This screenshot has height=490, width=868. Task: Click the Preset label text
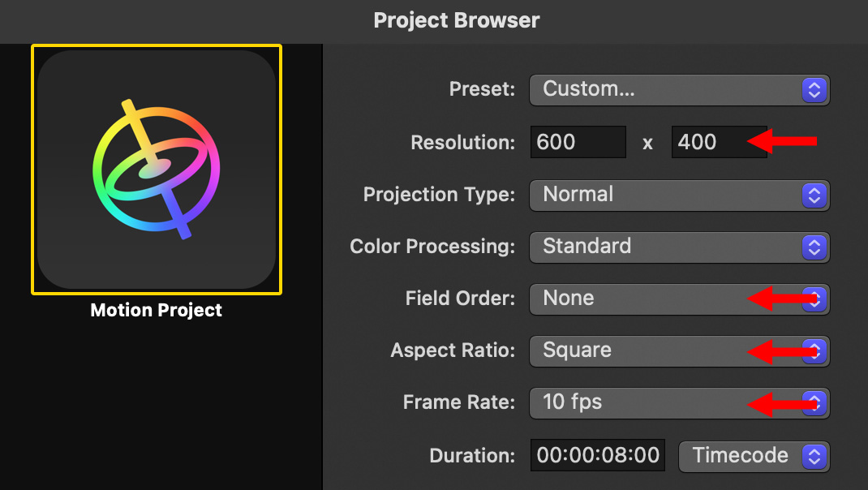click(x=482, y=89)
